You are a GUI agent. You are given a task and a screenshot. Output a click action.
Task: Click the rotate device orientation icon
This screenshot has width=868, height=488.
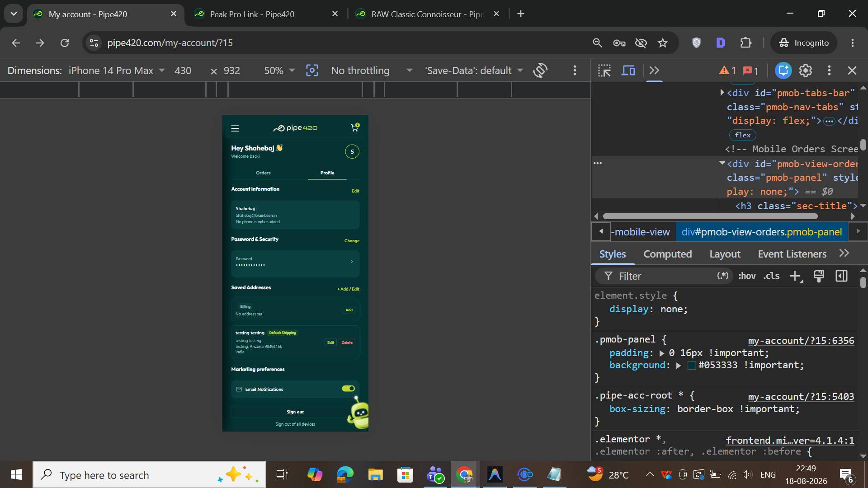[x=540, y=70]
